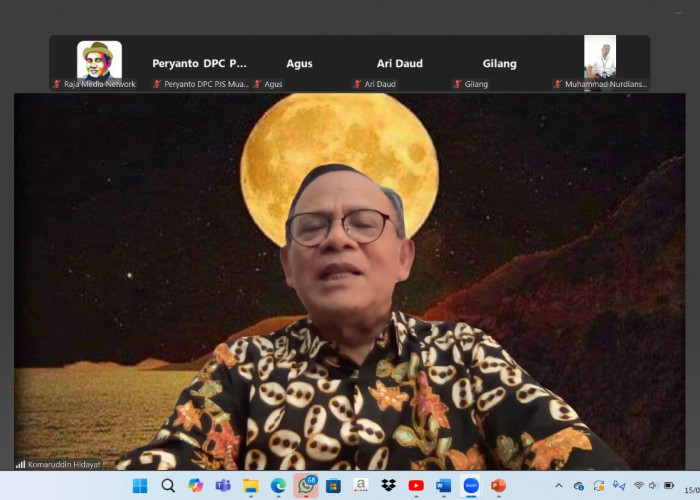Viewport: 700px width, 500px height.
Task: Select the Agus participant tile
Action: (x=300, y=63)
